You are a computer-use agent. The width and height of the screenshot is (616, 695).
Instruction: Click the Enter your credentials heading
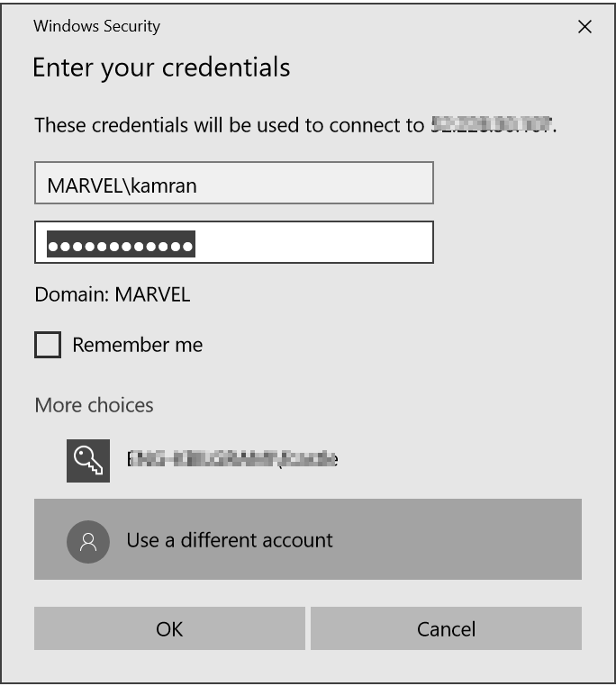[161, 68]
